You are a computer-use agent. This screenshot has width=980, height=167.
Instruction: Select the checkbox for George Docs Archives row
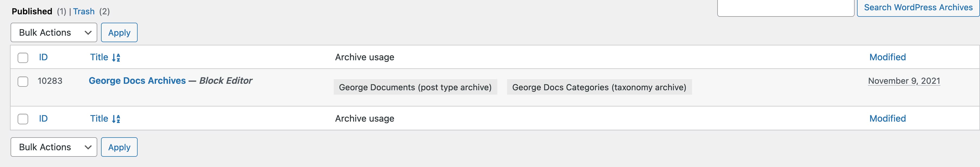click(x=23, y=82)
